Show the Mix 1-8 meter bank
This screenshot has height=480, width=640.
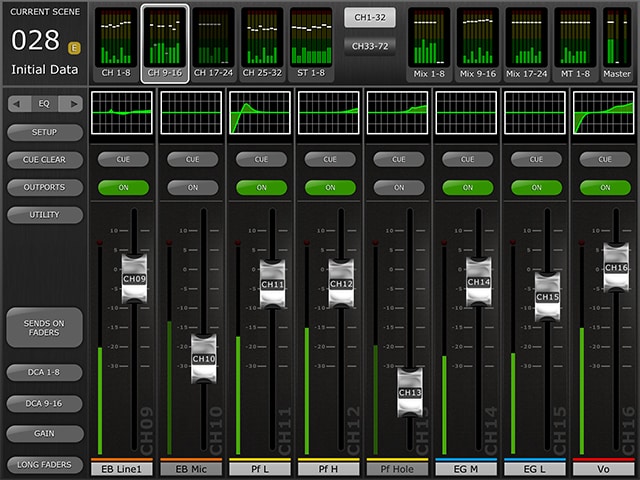coord(428,42)
